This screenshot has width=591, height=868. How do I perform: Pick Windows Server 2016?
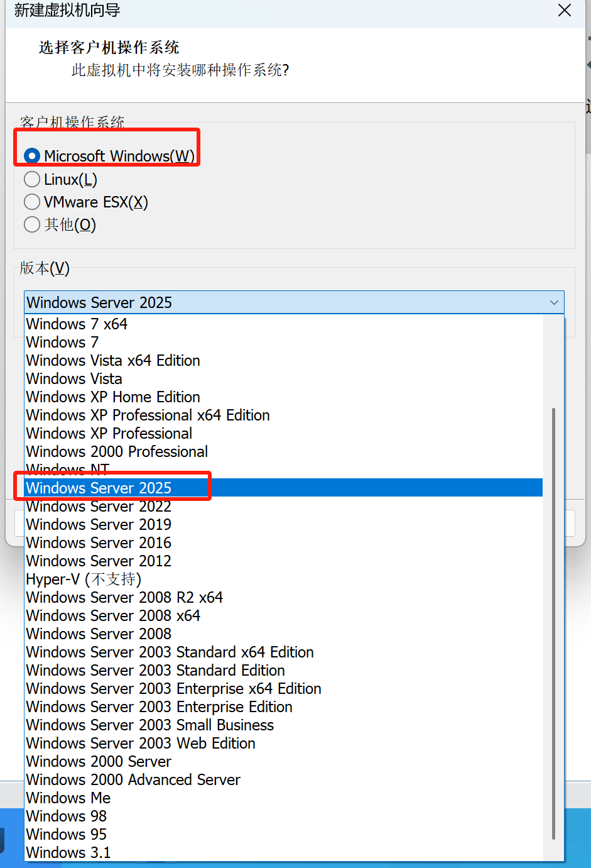[284, 542]
